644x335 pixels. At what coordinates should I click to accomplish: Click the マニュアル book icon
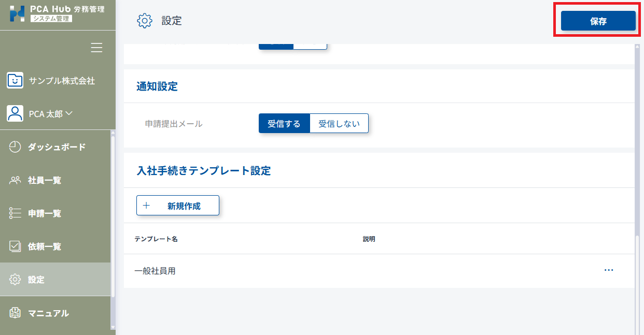coord(15,313)
